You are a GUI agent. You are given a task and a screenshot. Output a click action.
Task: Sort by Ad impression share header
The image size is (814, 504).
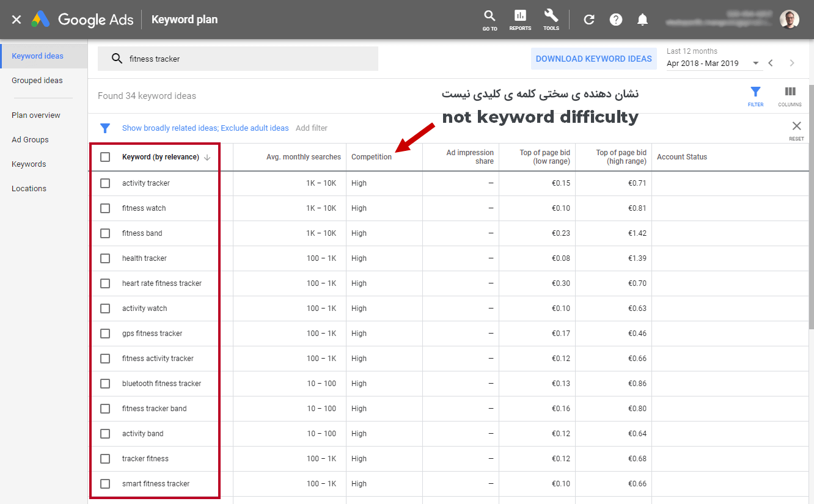pyautogui.click(x=470, y=157)
